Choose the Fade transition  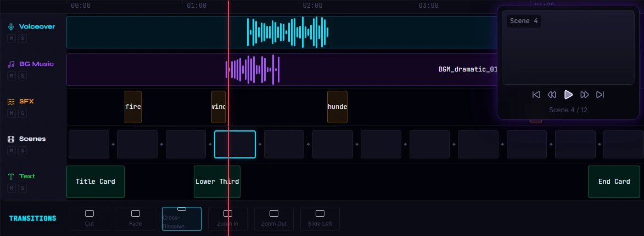(136, 219)
